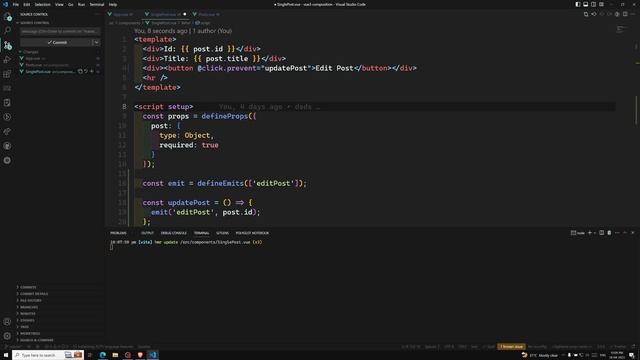This screenshot has height=360, width=640.
Task: Click GitLens blame text above line 1
Action: pyautogui.click(x=183, y=31)
